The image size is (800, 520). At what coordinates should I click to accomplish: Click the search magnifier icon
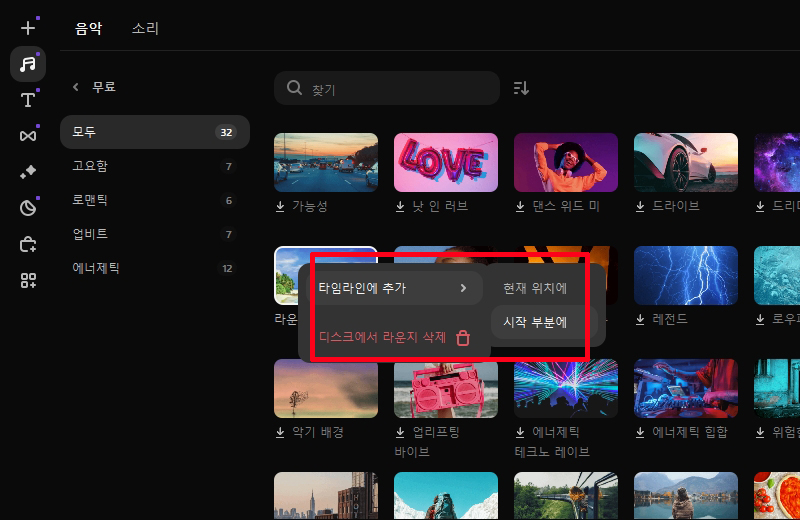pyautogui.click(x=294, y=88)
